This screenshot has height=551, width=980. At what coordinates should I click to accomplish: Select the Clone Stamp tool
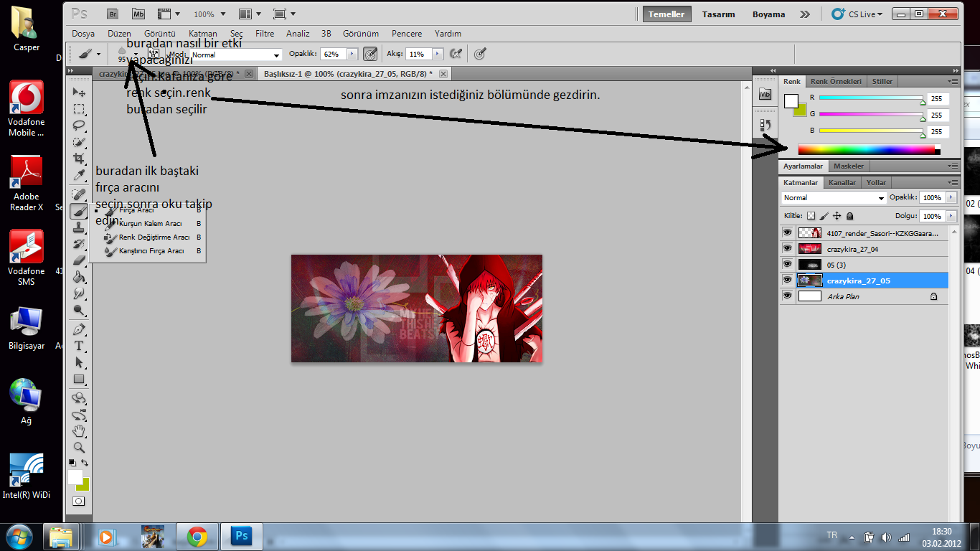(x=79, y=227)
